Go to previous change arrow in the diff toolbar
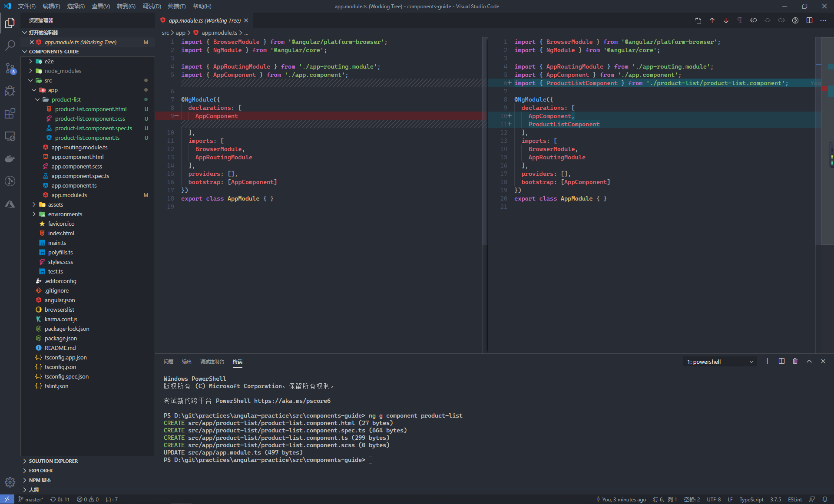 point(712,20)
